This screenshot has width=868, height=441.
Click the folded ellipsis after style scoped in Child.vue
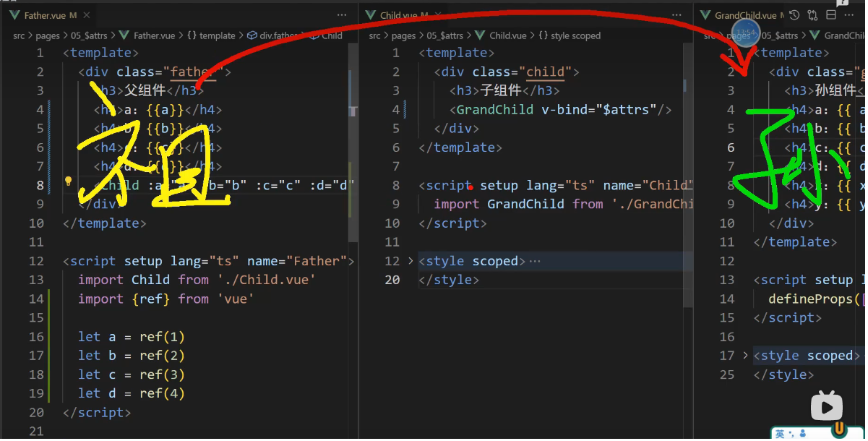pos(535,261)
